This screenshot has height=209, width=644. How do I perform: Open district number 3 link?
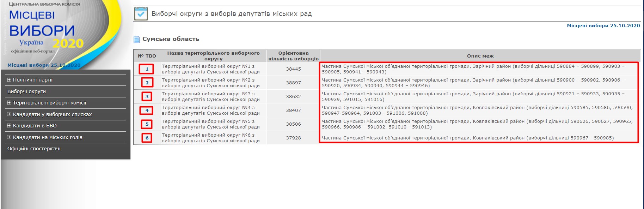[147, 97]
